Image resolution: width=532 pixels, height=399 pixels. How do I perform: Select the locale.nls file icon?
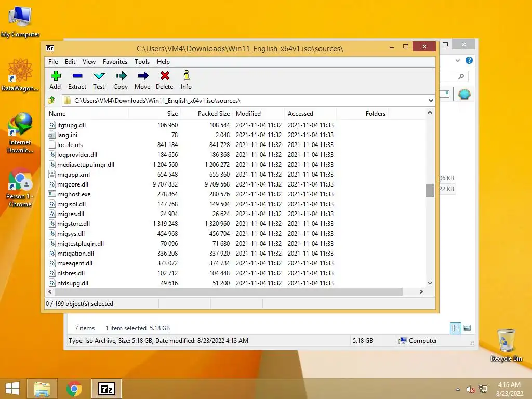[52, 145]
